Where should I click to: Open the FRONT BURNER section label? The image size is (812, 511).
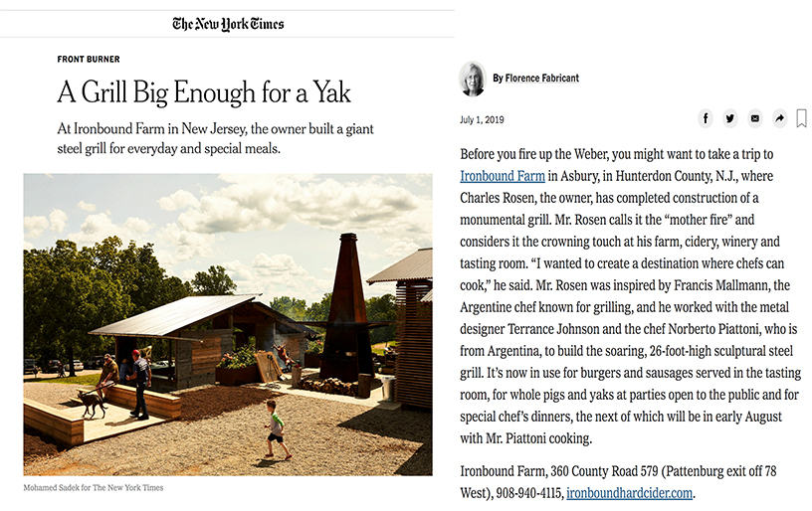coord(89,59)
